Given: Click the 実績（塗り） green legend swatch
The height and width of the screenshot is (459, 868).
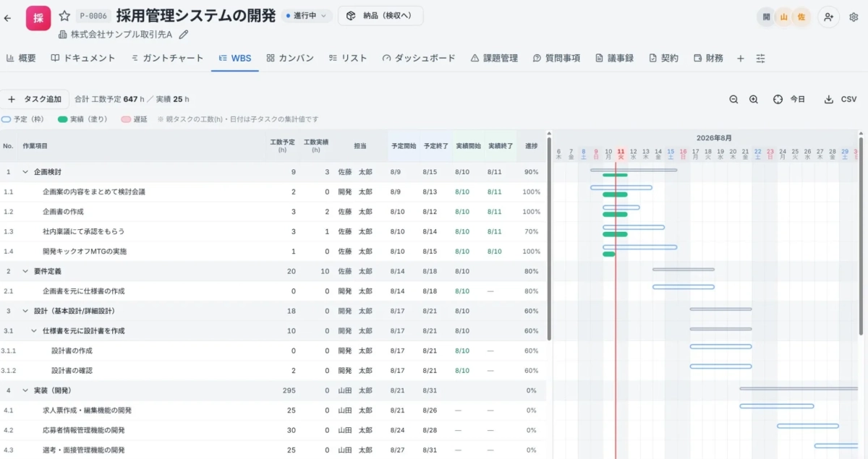Looking at the screenshot, I should click(x=63, y=119).
